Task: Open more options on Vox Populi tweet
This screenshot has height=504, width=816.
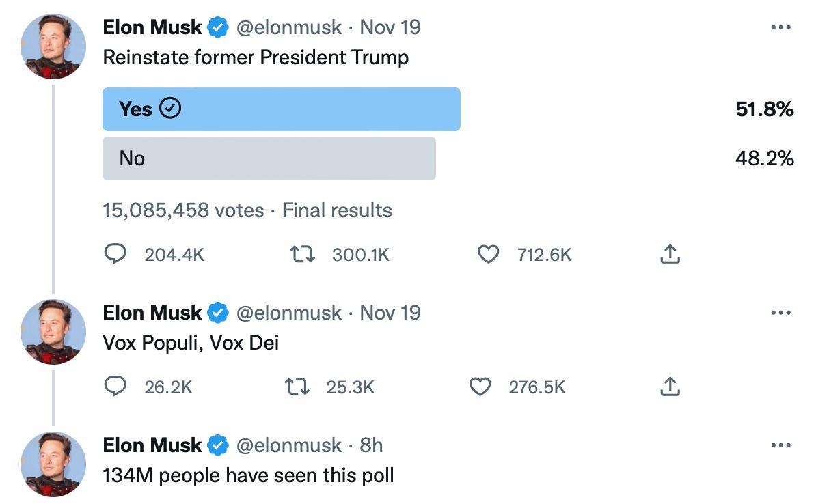Action: 780,313
